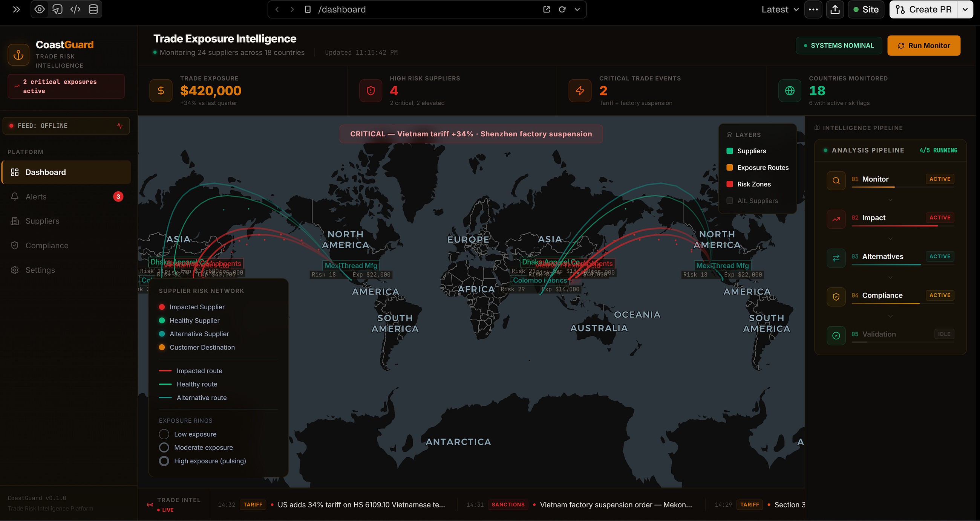Expand chevron below Compliance stage
This screenshot has height=521, width=980.
click(890, 316)
